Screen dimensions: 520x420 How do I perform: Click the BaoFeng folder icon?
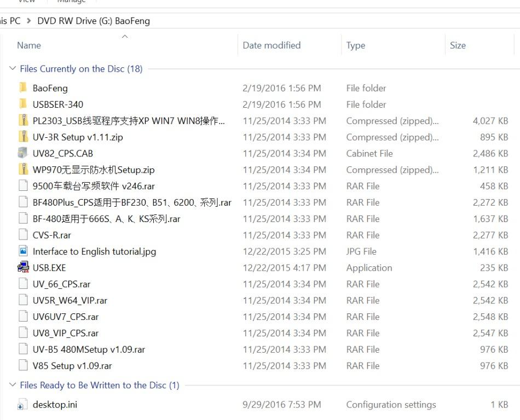coord(23,88)
